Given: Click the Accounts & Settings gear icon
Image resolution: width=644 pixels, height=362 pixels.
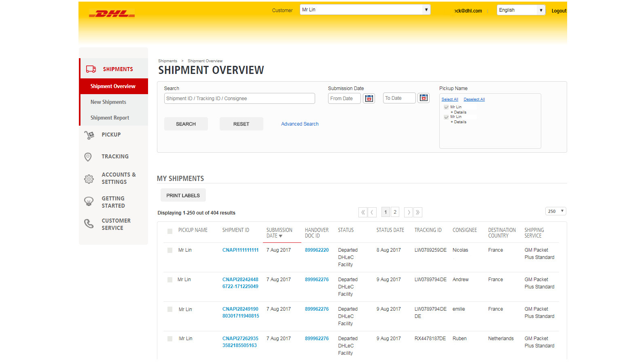Looking at the screenshot, I should [89, 179].
